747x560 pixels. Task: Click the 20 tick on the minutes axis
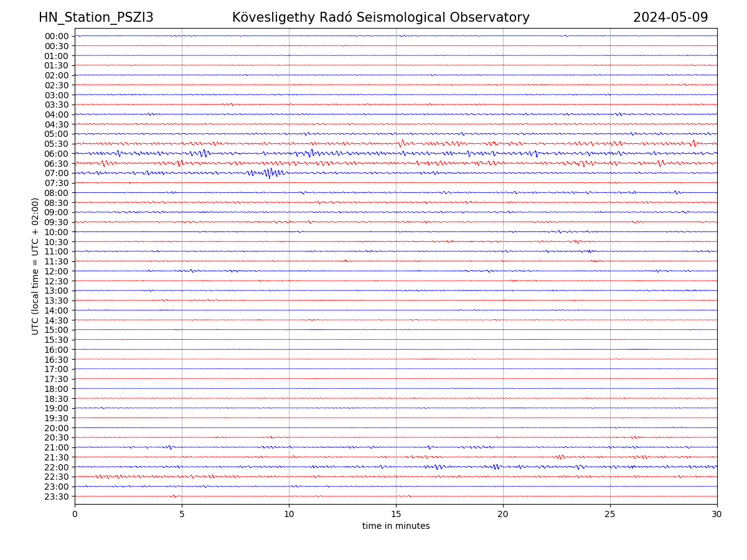(x=503, y=514)
